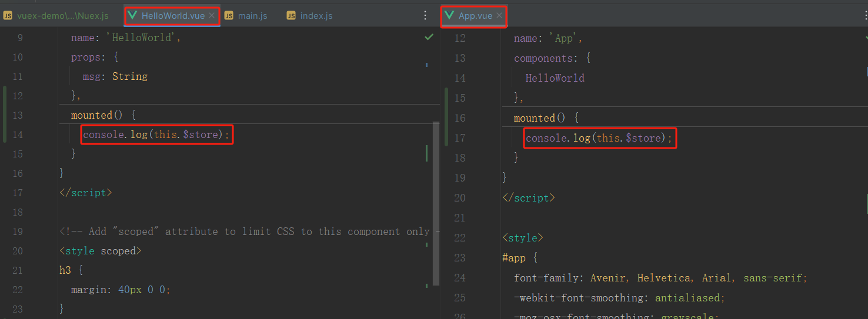Click "</script>" on HelloWorld.vue line 17

click(85, 193)
